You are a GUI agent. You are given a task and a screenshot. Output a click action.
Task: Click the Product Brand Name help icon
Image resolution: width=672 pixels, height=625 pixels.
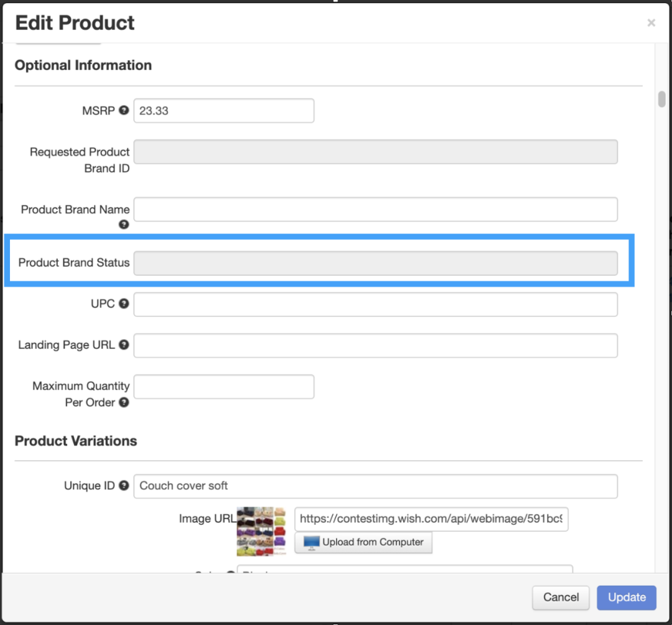[124, 224]
